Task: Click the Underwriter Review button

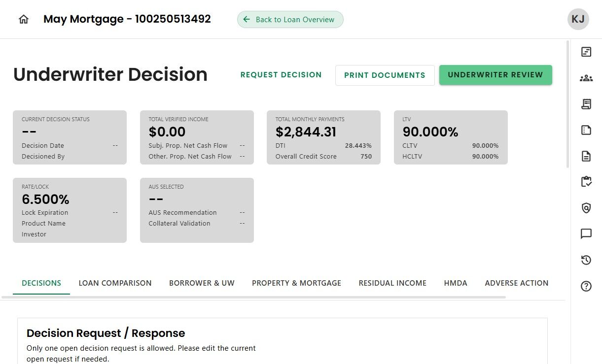Action: [x=496, y=75]
